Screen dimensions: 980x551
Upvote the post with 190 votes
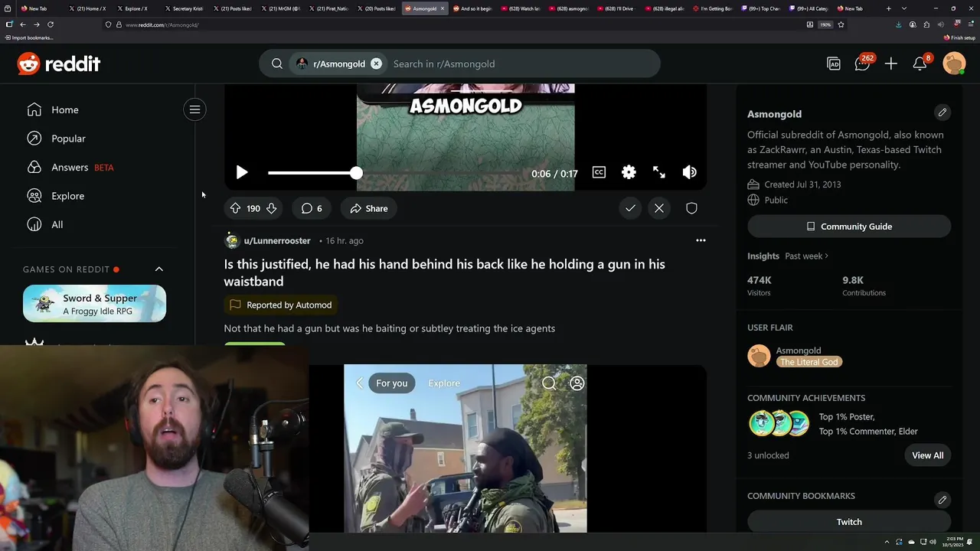236,208
